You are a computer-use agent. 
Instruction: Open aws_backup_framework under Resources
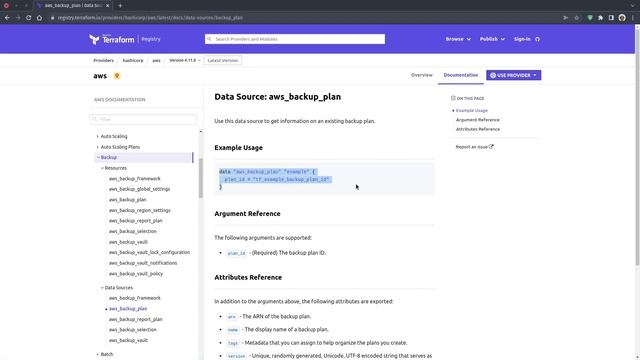[x=135, y=179]
